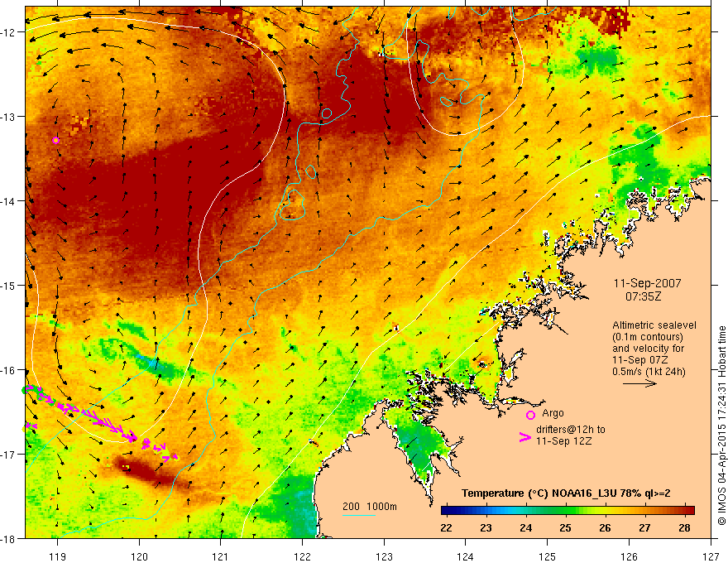Click the latitude axis label '-18'
Screen dimensions: 728x563
pos(9,539)
